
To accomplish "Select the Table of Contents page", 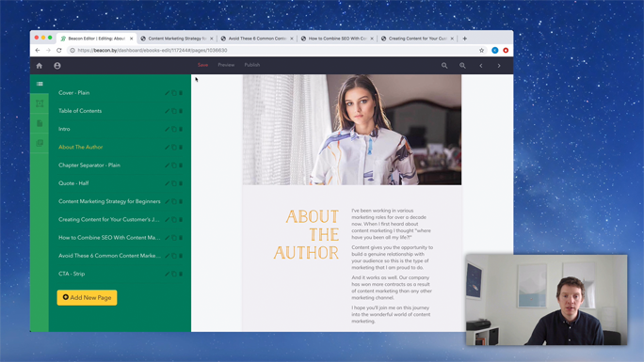I will click(80, 111).
